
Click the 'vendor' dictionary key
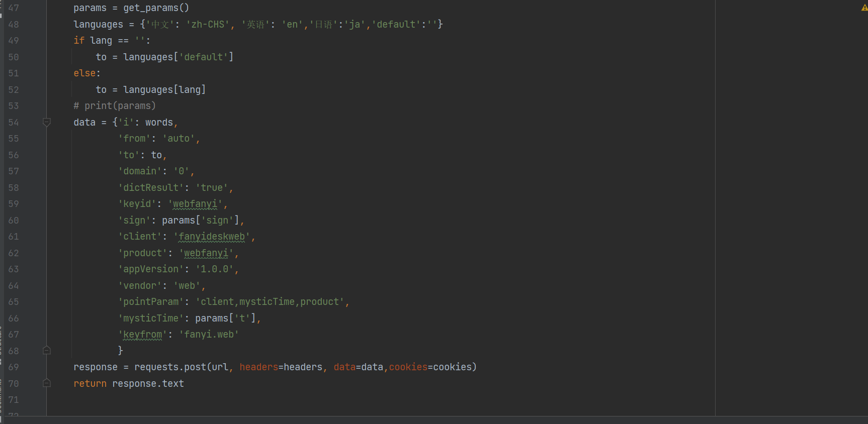point(140,286)
